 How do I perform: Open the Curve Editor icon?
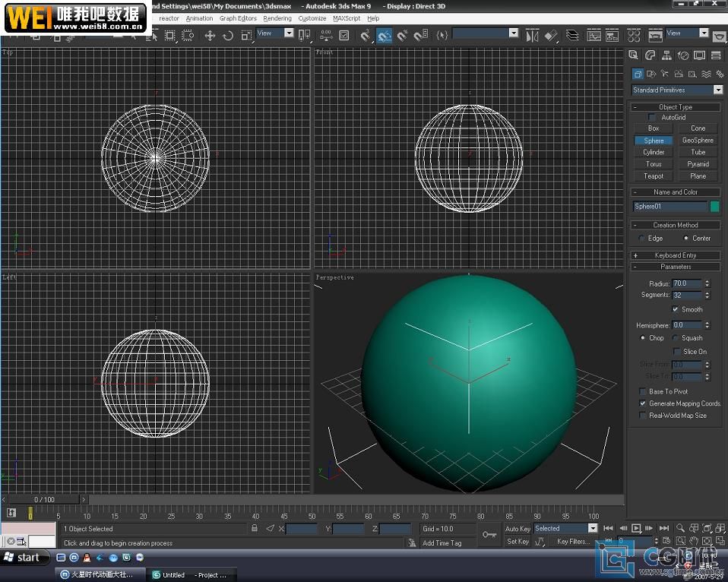[x=593, y=36]
